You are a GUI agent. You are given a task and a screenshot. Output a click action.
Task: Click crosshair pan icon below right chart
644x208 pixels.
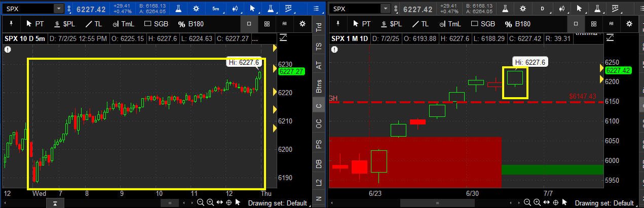(555, 203)
